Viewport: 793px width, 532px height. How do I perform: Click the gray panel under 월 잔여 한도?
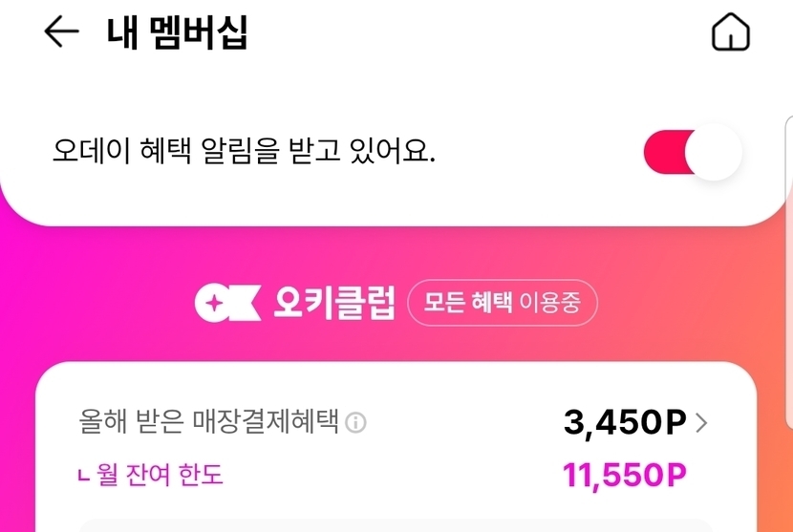point(396,525)
